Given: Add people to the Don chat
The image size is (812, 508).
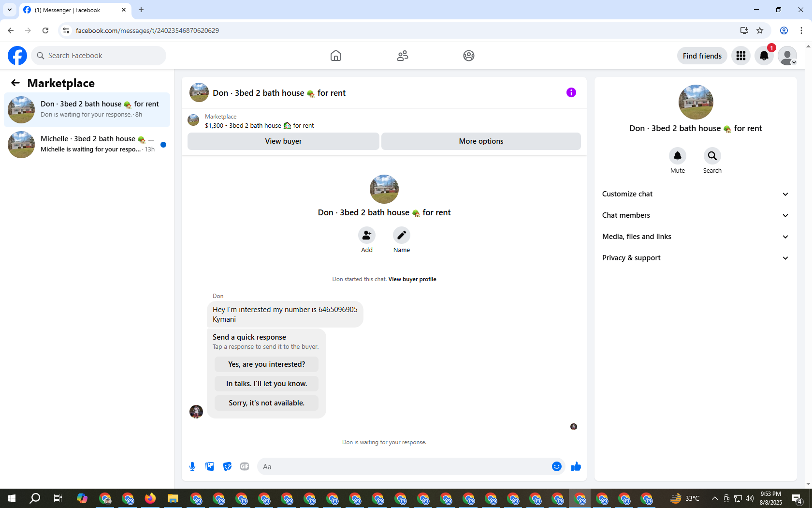Looking at the screenshot, I should (367, 235).
